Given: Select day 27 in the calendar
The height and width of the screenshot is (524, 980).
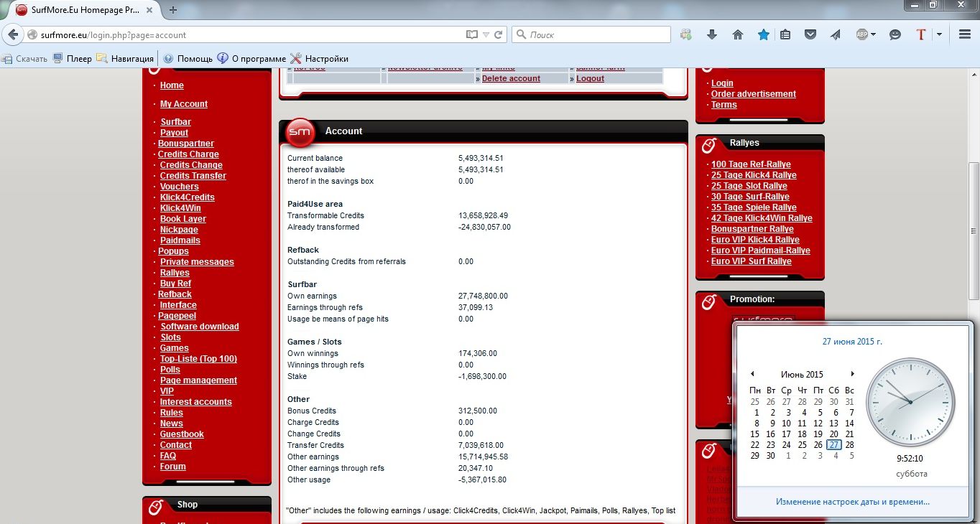Looking at the screenshot, I should point(833,445).
